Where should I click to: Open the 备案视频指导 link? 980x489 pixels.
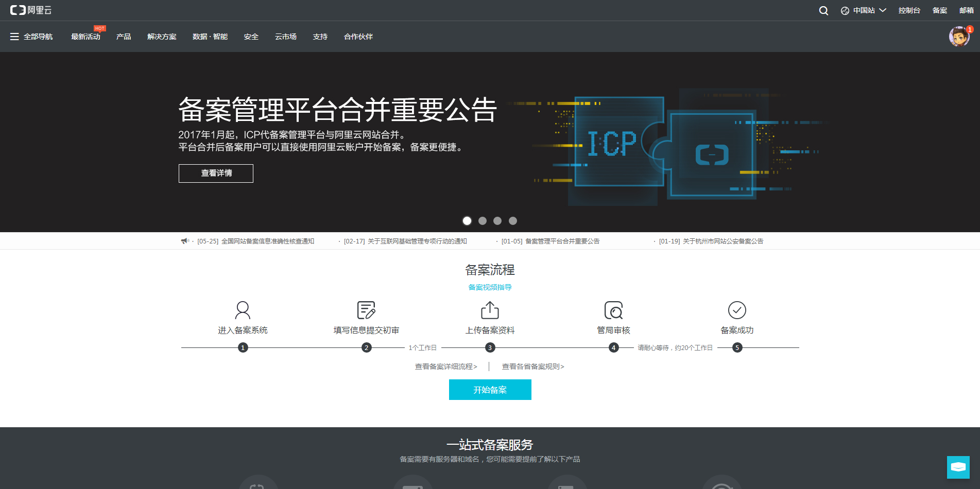coord(490,287)
